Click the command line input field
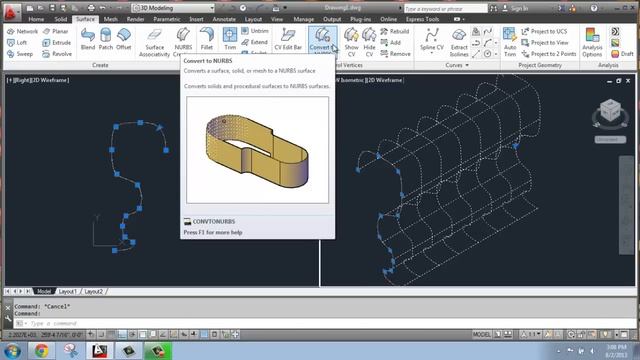The width and height of the screenshot is (640, 360). pos(324,323)
